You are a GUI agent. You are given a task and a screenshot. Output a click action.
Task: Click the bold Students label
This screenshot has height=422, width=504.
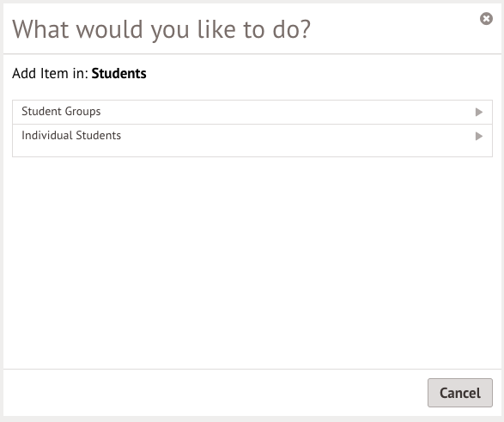(119, 73)
